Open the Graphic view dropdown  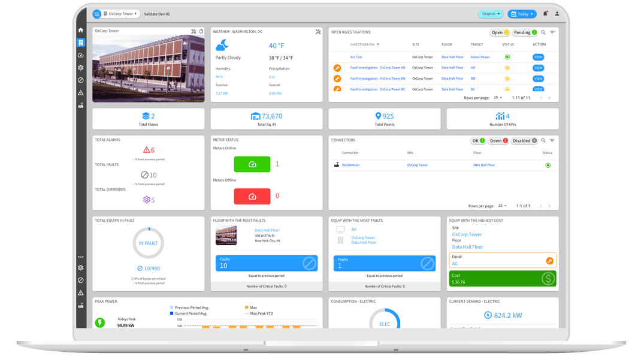[x=491, y=14]
